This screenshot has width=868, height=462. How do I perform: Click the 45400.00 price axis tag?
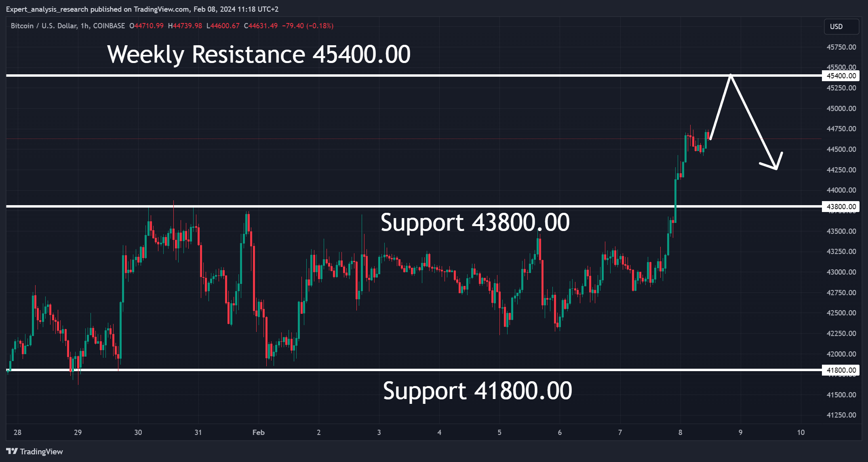841,76
